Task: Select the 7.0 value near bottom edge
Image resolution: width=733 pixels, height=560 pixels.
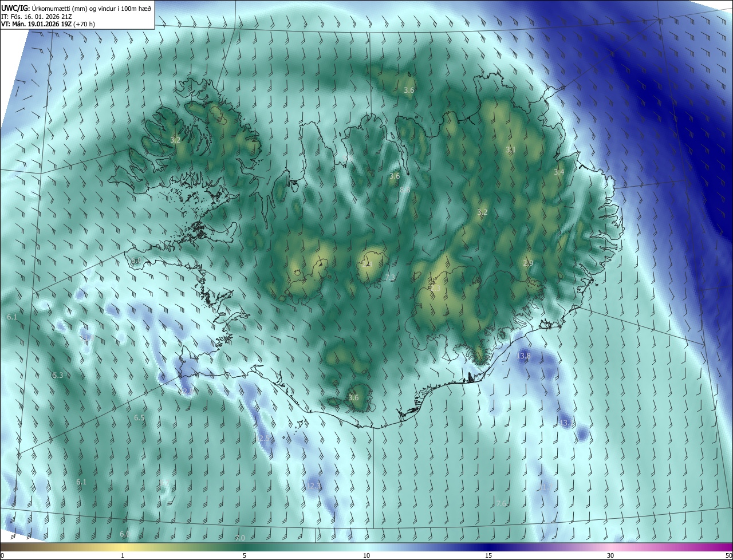Action: coord(240,538)
